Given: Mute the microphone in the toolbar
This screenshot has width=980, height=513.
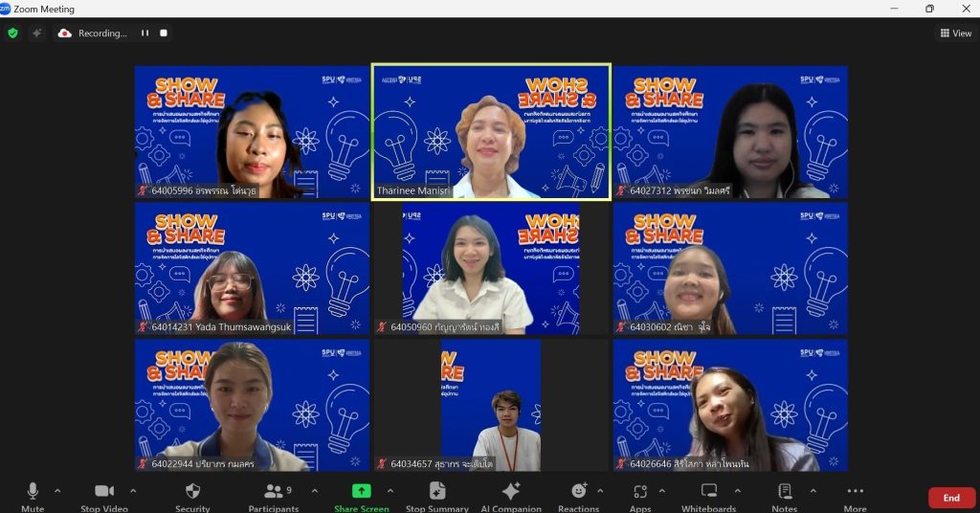Looking at the screenshot, I should click(33, 497).
